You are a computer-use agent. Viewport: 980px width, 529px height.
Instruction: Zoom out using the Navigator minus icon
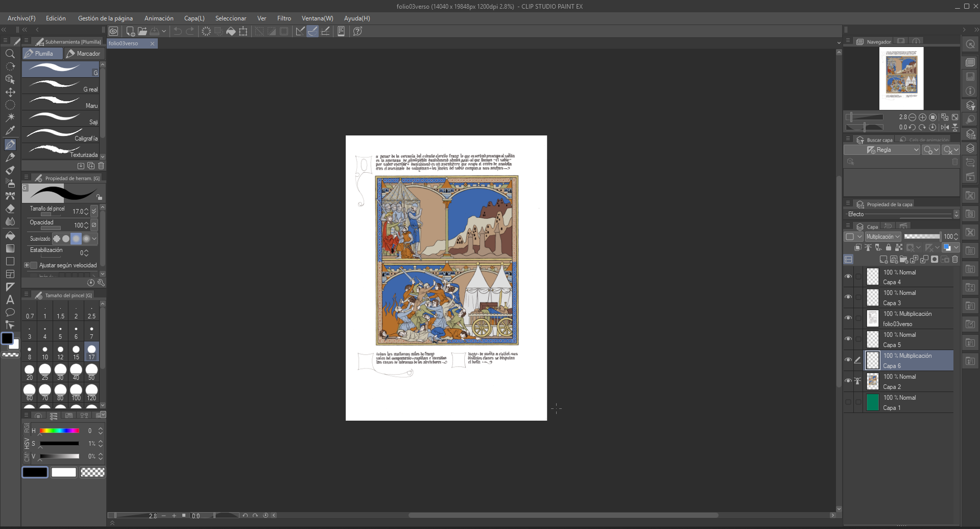click(x=912, y=117)
